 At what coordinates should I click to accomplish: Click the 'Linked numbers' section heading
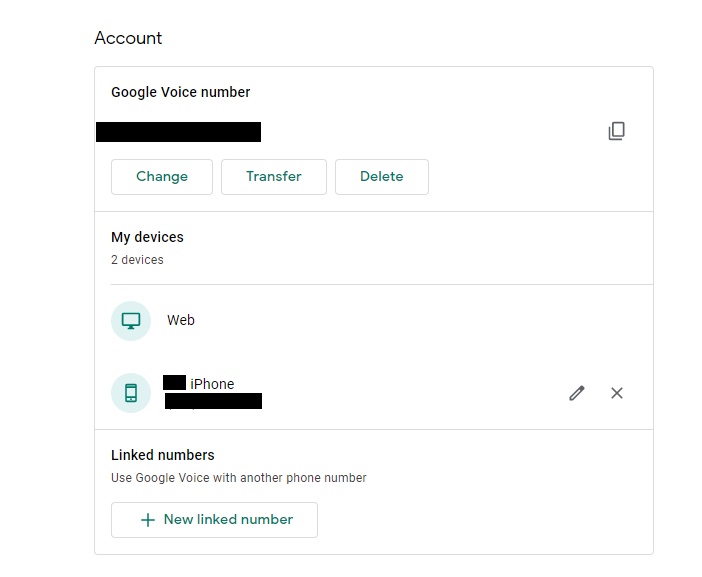coord(163,455)
